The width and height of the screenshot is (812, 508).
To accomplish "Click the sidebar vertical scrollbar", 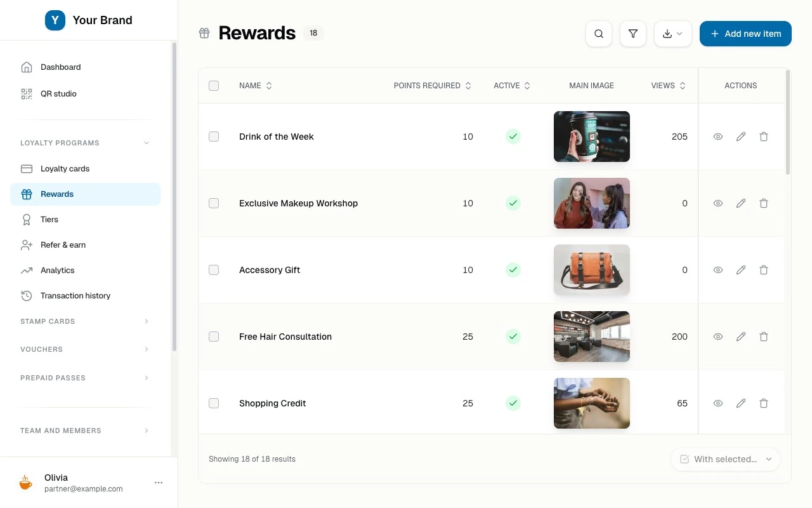I will tap(174, 197).
